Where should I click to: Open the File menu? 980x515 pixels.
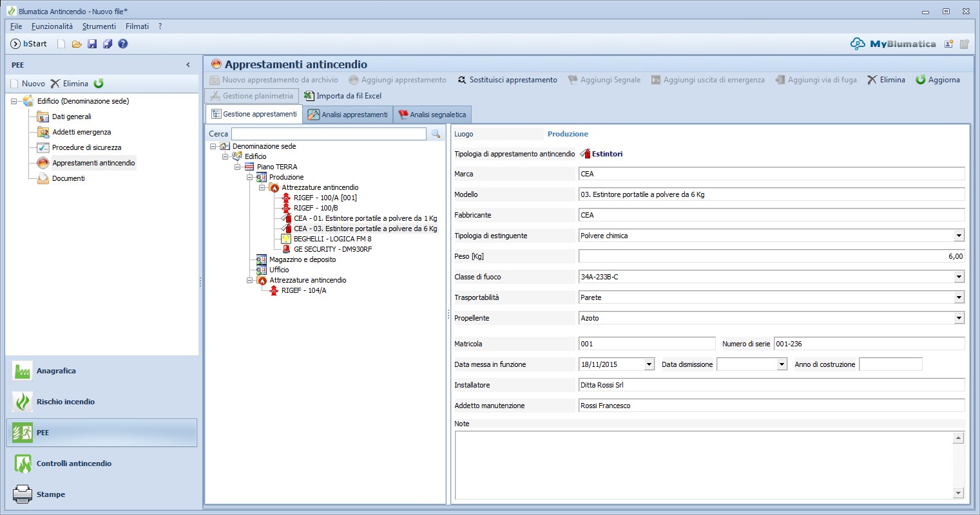(16, 26)
